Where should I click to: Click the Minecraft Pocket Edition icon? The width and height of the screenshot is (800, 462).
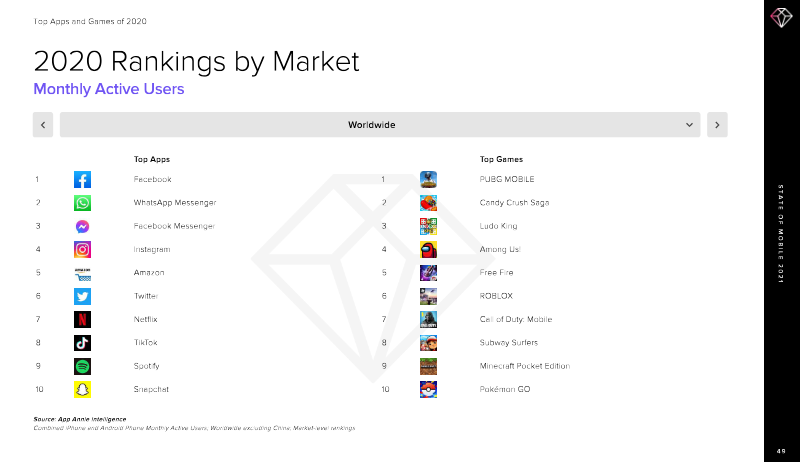[x=428, y=366]
